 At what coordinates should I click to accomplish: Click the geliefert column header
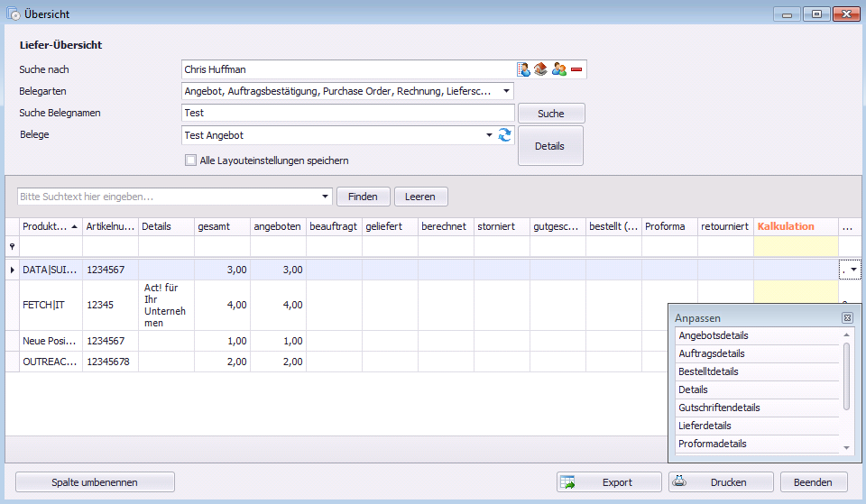(390, 226)
